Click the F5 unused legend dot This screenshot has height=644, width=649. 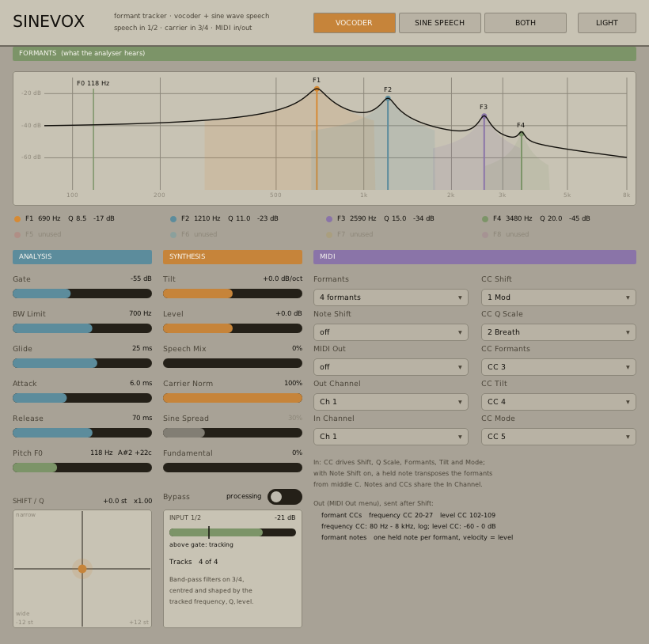[17, 235]
